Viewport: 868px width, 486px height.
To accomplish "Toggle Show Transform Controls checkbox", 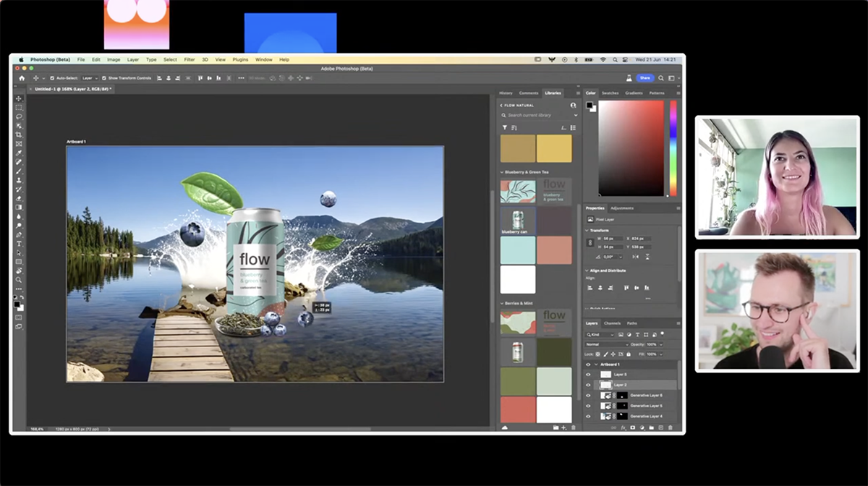I will point(104,78).
